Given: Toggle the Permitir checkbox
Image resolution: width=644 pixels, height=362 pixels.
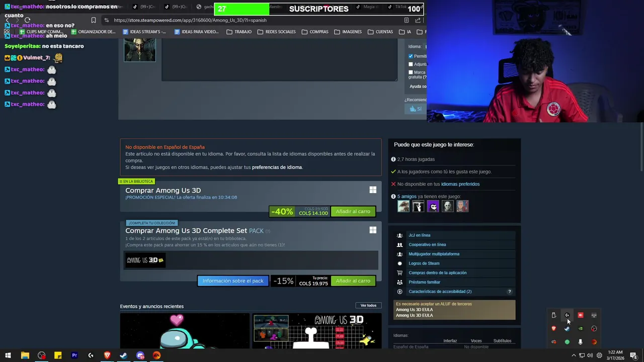Looking at the screenshot, I should [x=411, y=56].
